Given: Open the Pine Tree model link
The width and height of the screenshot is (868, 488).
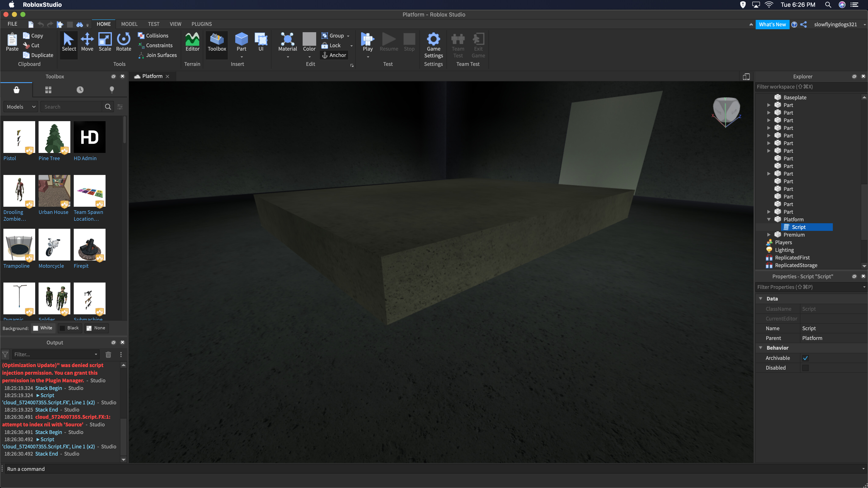Looking at the screenshot, I should coord(49,158).
